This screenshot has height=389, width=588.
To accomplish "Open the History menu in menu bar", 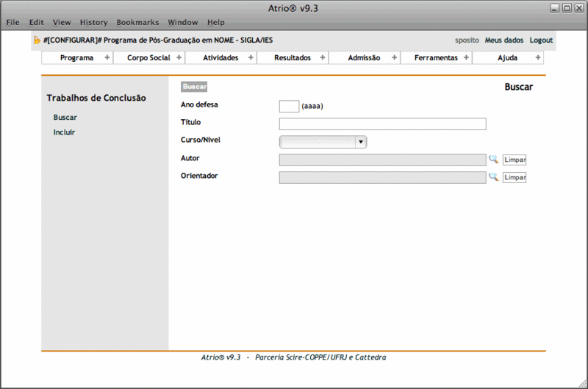I will pos(93,23).
